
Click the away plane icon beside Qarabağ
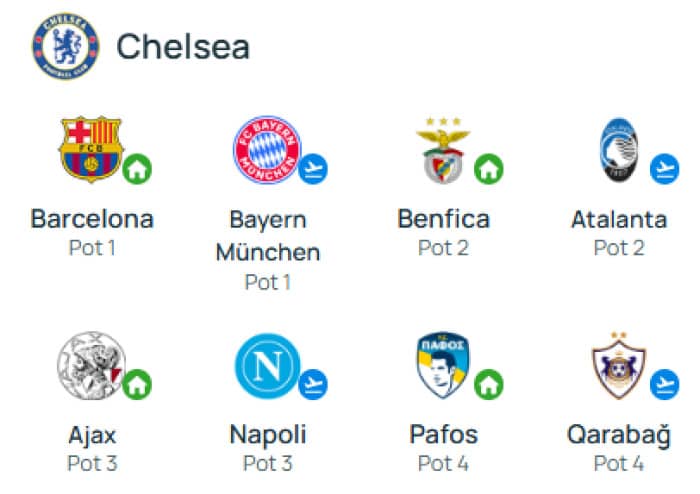pyautogui.click(x=665, y=385)
